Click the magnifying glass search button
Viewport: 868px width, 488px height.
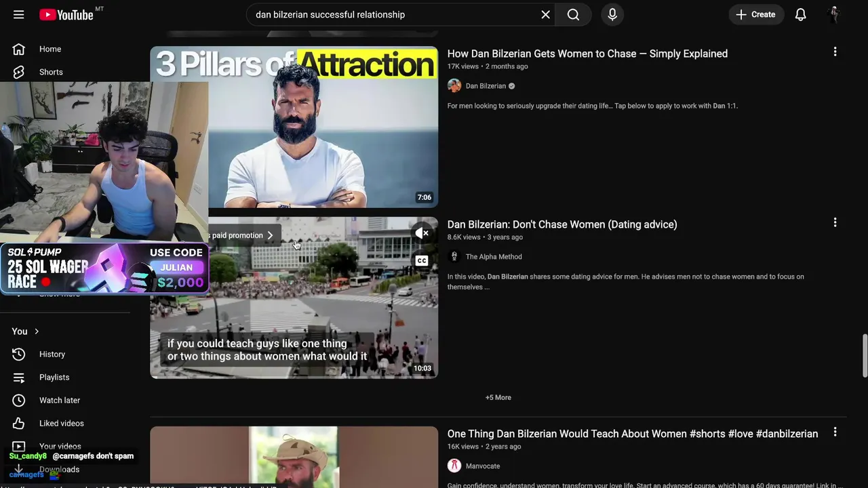click(573, 14)
